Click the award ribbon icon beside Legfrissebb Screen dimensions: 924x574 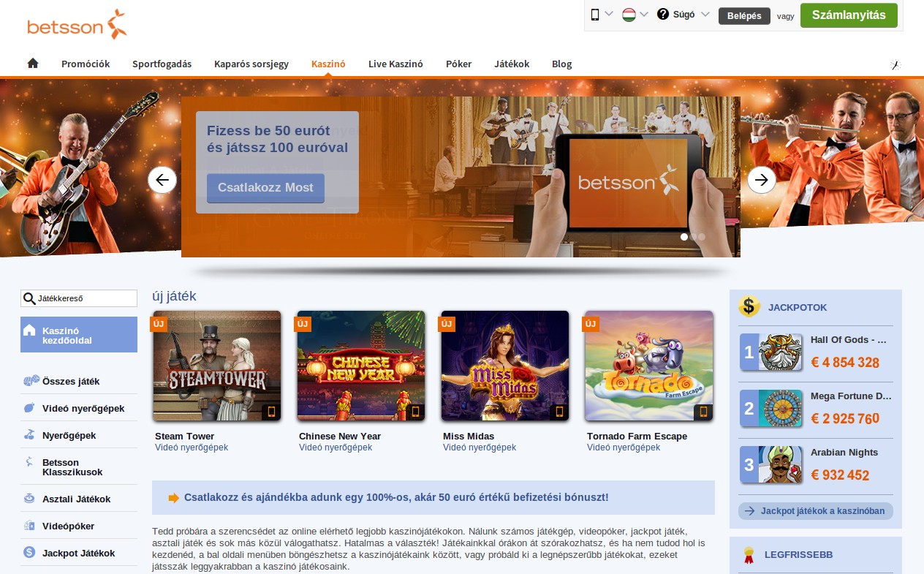pos(749,555)
